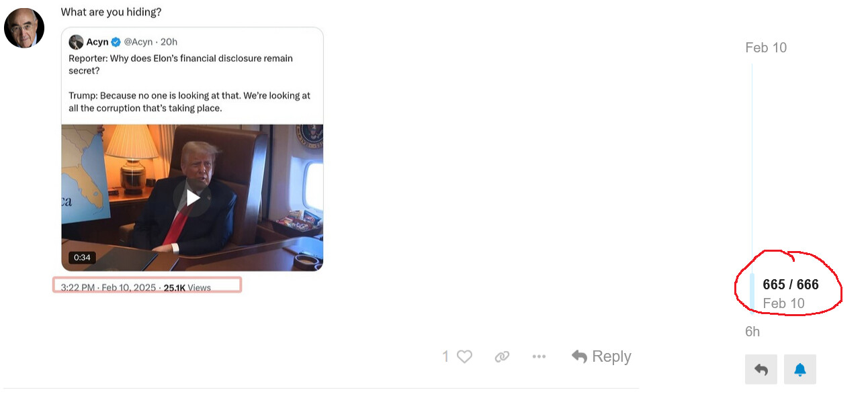This screenshot has height=394, width=868.
Task: Toggle the topic notification bell
Action: tap(800, 370)
